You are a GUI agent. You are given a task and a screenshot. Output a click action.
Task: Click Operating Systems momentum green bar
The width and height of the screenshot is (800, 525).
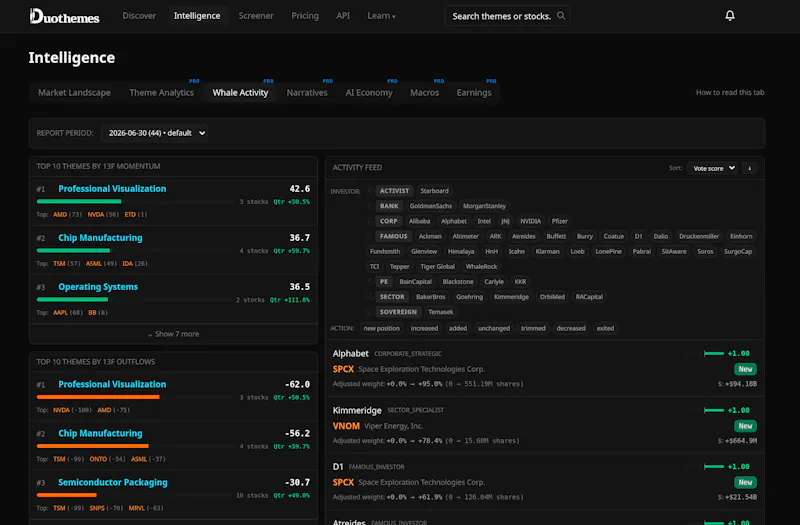pos(72,299)
